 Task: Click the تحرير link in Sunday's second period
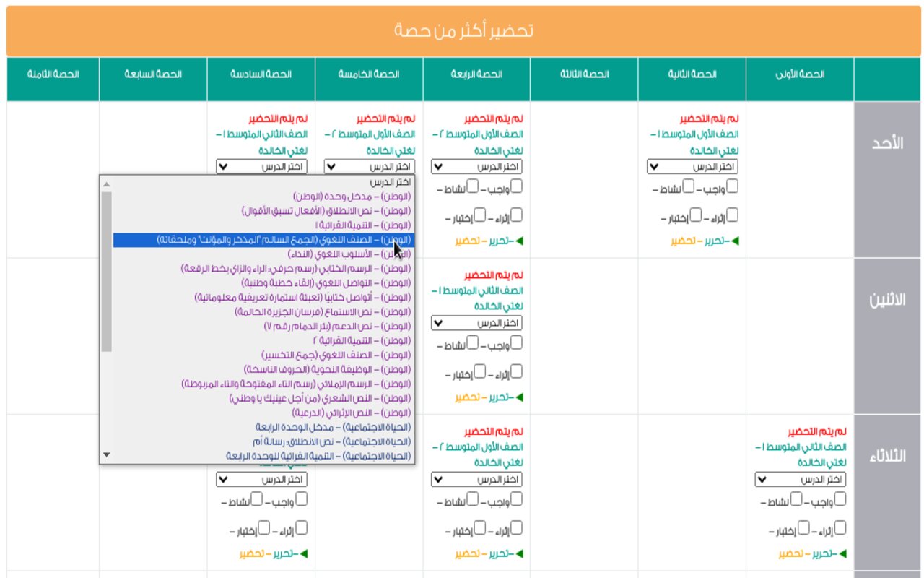(x=716, y=241)
